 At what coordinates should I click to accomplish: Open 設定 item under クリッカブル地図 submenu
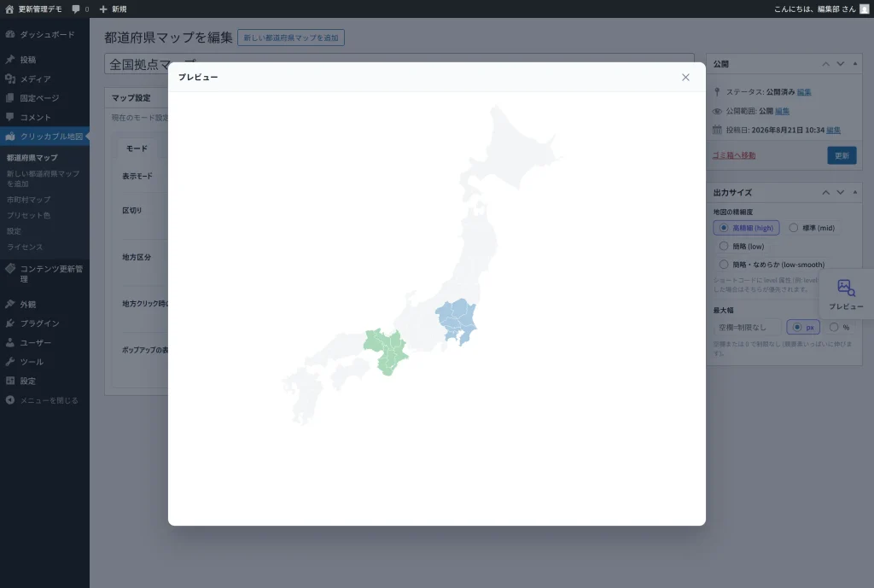pyautogui.click(x=14, y=230)
